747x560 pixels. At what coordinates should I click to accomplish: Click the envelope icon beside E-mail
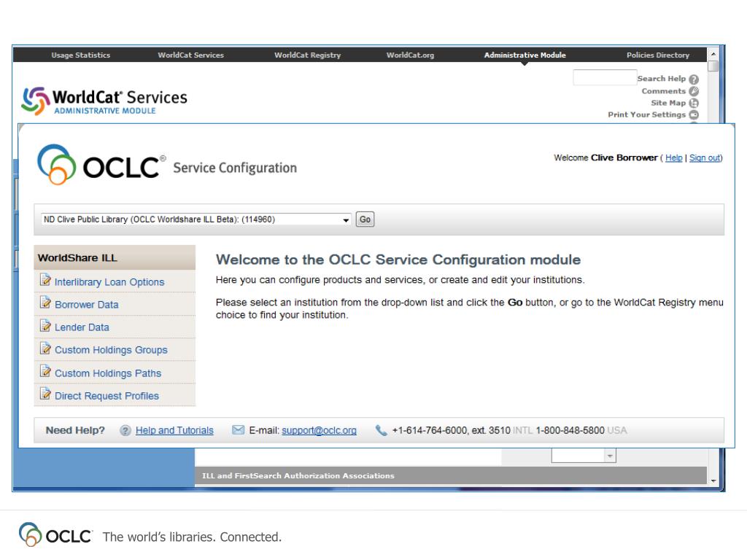click(x=238, y=430)
